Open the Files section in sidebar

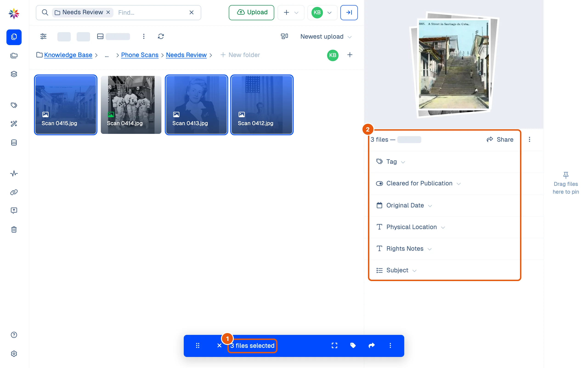tap(14, 37)
